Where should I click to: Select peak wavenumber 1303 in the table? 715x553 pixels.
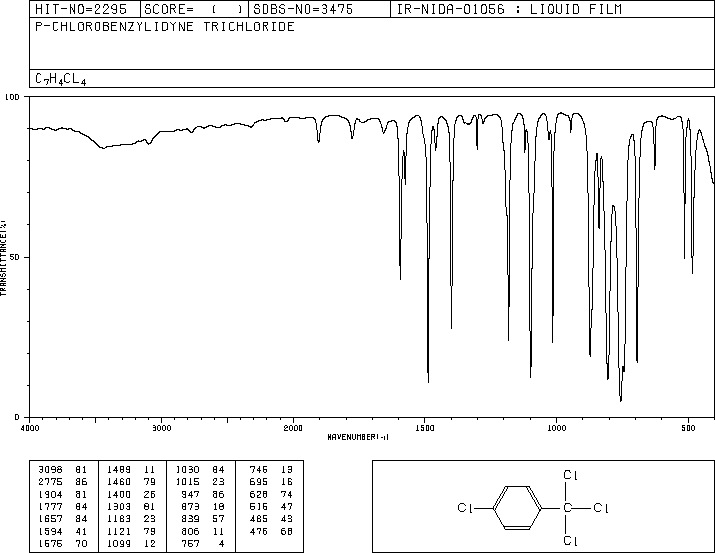(x=119, y=506)
